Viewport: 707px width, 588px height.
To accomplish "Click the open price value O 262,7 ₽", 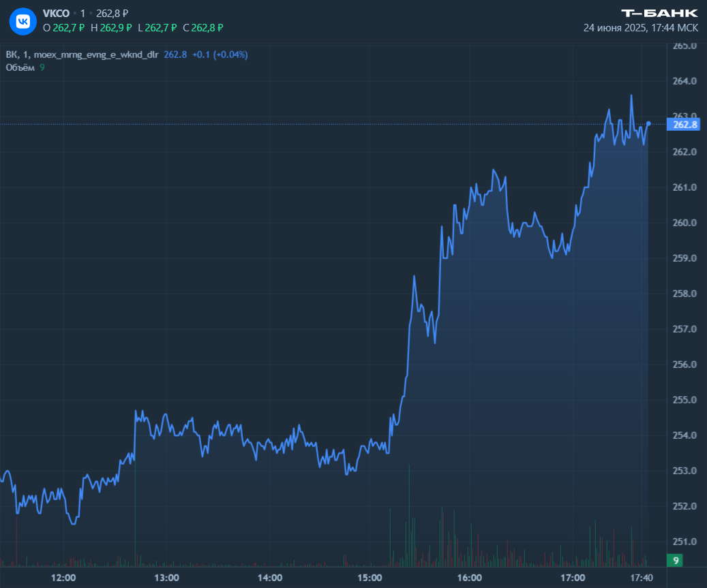I will 63,28.
